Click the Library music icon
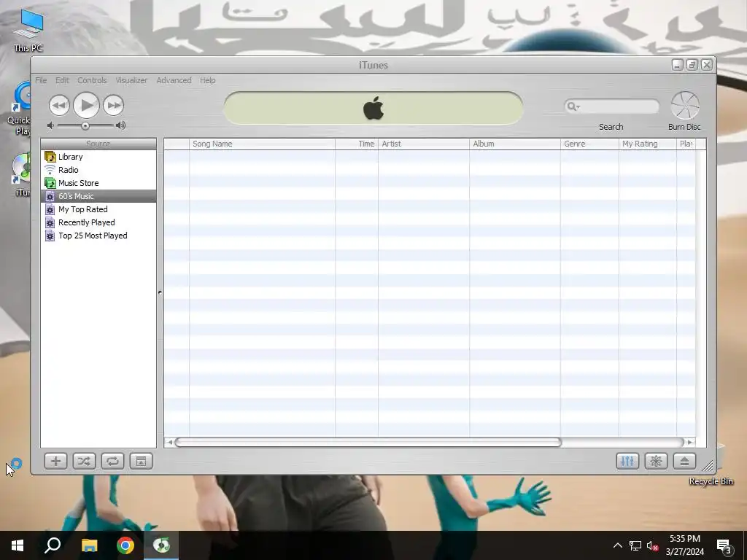This screenshot has height=560, width=747. click(x=50, y=157)
